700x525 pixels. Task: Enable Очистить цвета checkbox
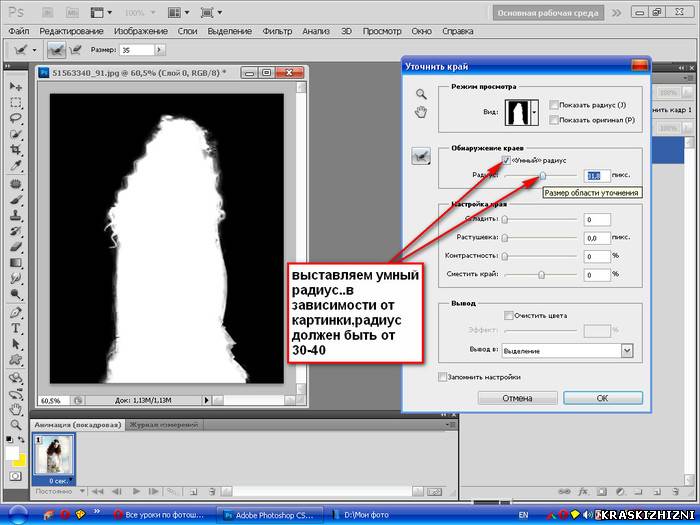click(508, 316)
